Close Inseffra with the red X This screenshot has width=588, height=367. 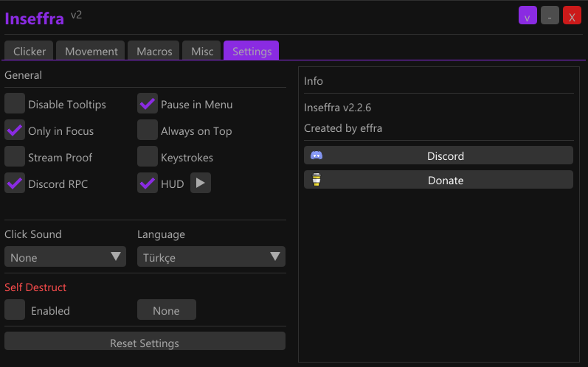[572, 15]
